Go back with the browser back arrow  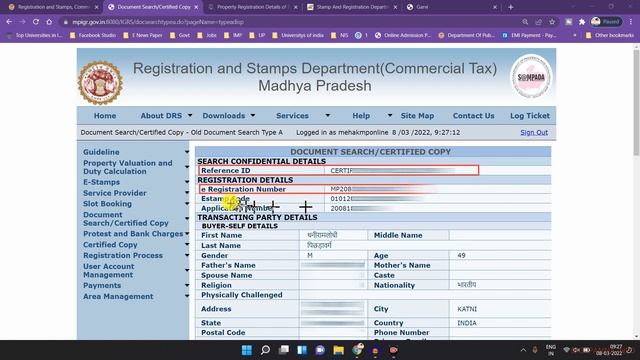point(9,22)
